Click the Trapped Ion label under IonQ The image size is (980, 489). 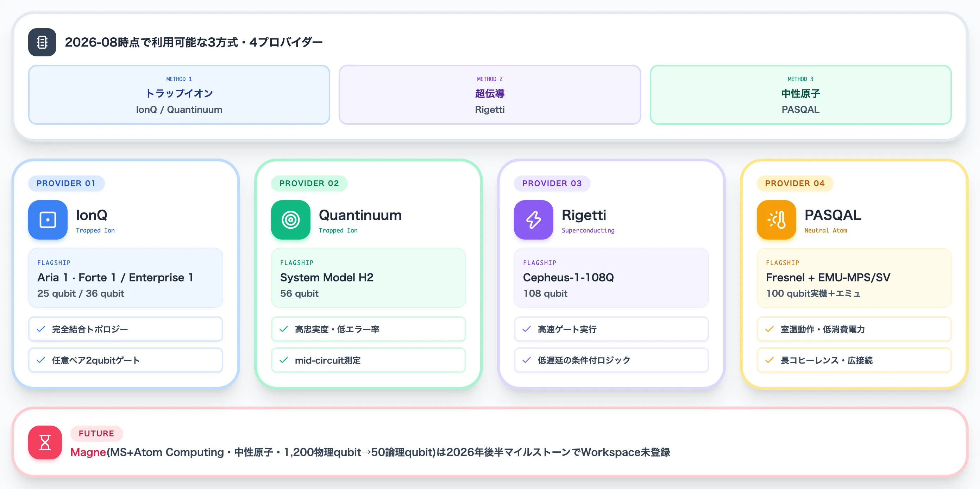pyautogui.click(x=95, y=230)
